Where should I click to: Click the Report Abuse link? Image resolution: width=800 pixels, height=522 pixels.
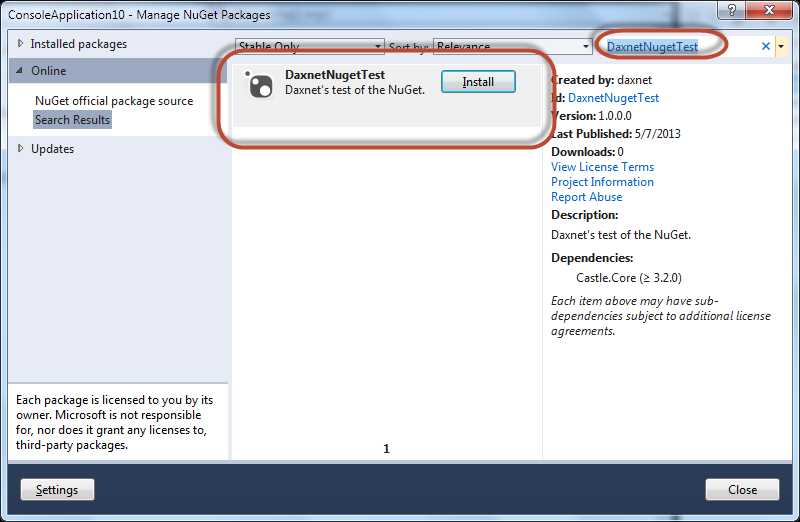tap(587, 197)
